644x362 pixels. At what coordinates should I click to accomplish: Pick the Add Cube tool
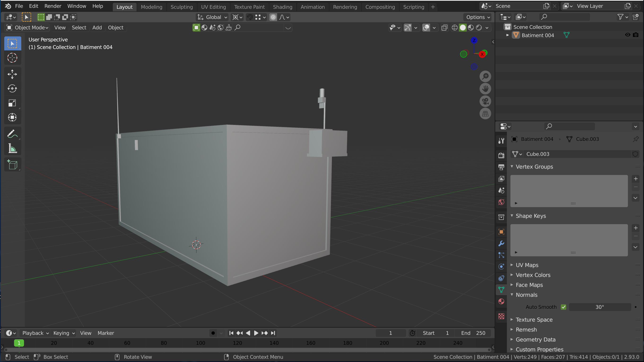tap(12, 165)
